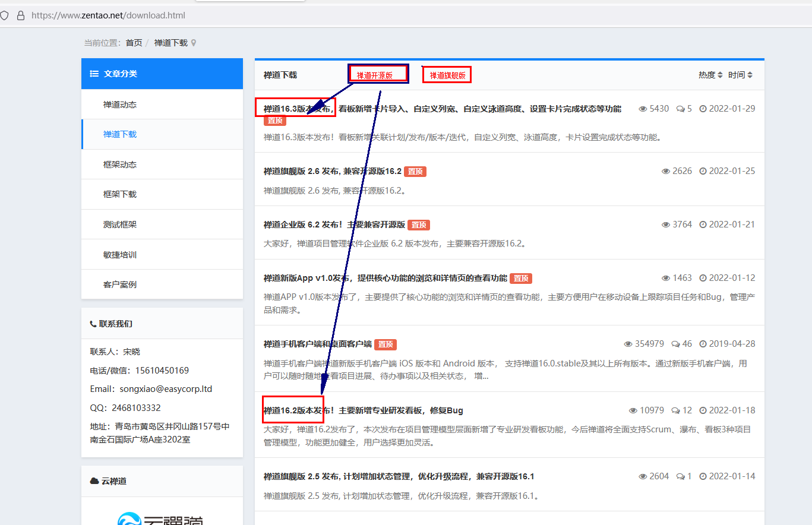Choose 测试框架 from the sidebar
Image resolution: width=812 pixels, height=525 pixels.
162,224
